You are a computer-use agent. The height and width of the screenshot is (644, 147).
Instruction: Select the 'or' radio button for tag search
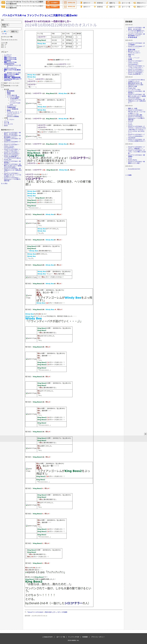(9, 32)
